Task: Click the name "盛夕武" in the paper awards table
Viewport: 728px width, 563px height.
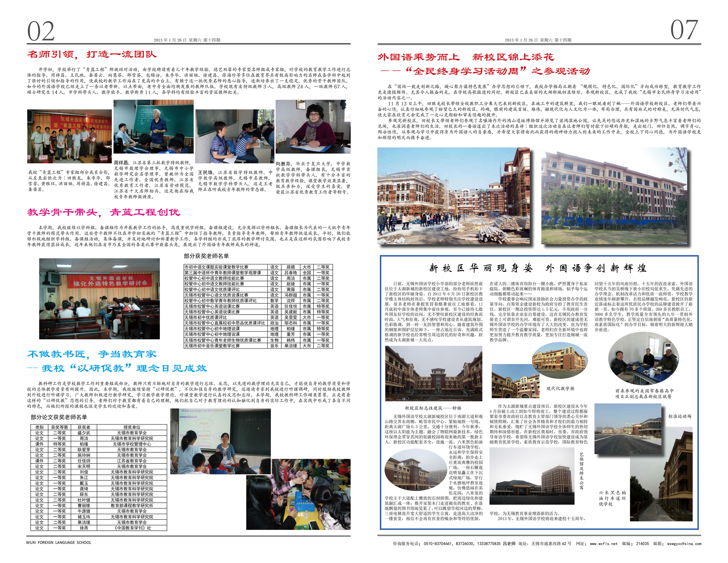Action: [x=84, y=433]
